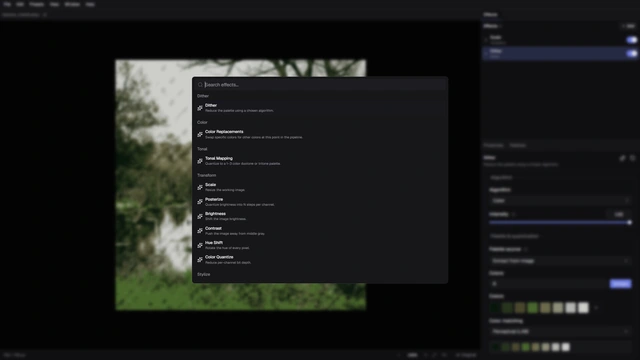Open the Edit menu
This screenshot has width=640, height=360.
20,4
